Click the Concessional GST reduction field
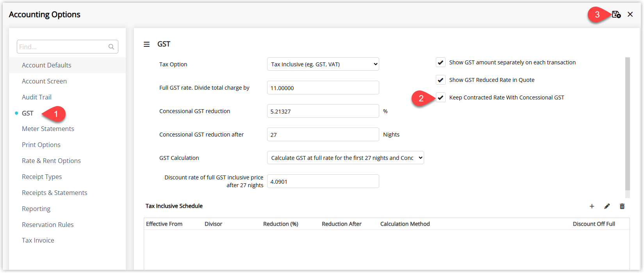The width and height of the screenshot is (644, 273). (x=323, y=111)
